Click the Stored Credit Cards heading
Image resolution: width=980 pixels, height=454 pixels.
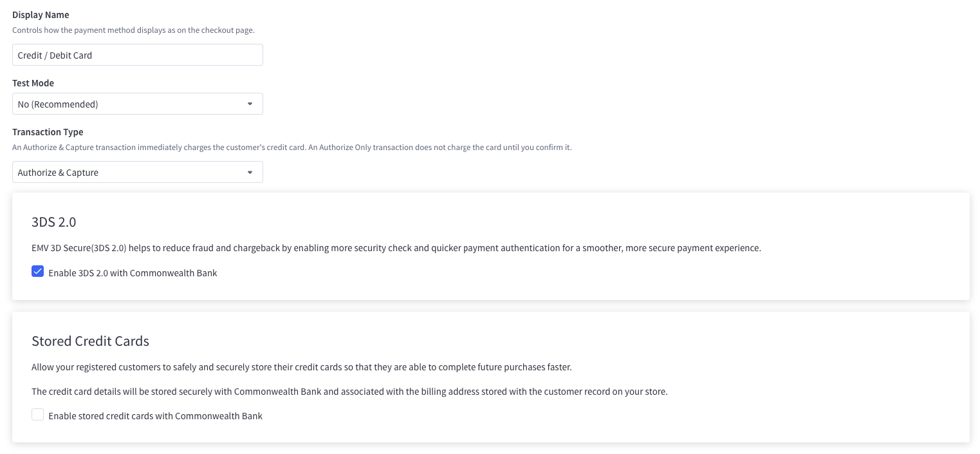pos(90,341)
